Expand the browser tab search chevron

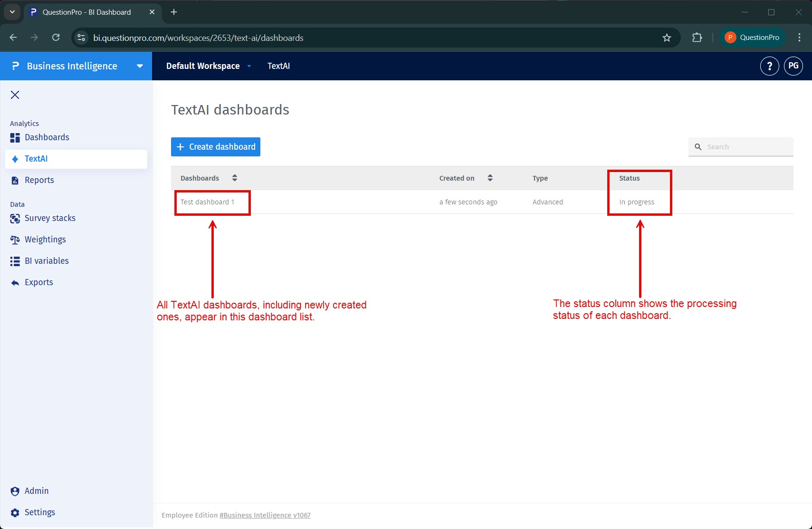(x=12, y=12)
